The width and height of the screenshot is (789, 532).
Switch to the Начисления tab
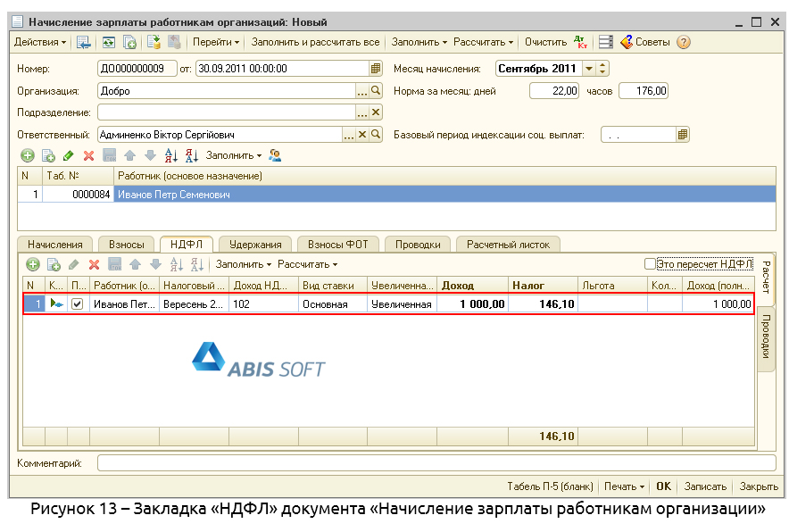54,245
